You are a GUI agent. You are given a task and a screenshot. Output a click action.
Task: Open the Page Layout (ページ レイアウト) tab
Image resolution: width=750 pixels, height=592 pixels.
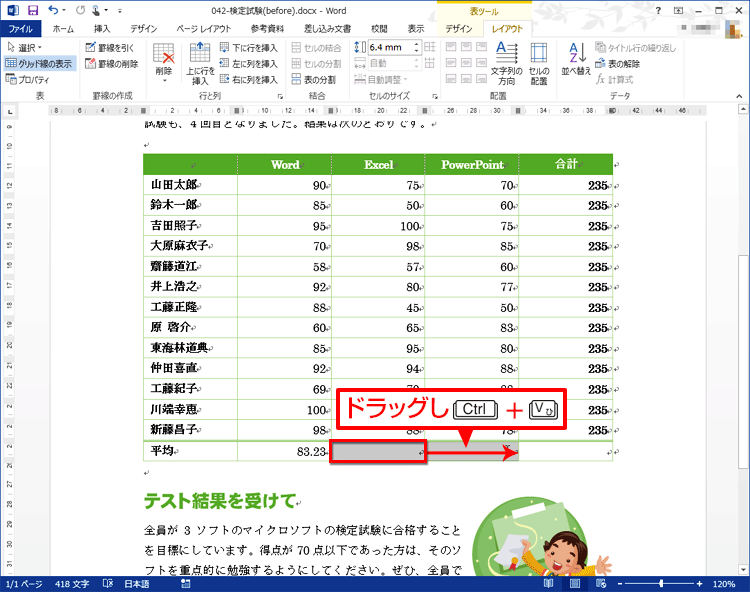click(203, 29)
